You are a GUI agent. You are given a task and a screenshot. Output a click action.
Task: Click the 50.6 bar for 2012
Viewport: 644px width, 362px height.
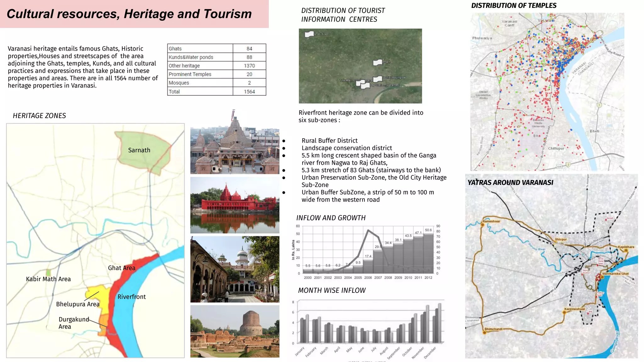click(x=428, y=253)
